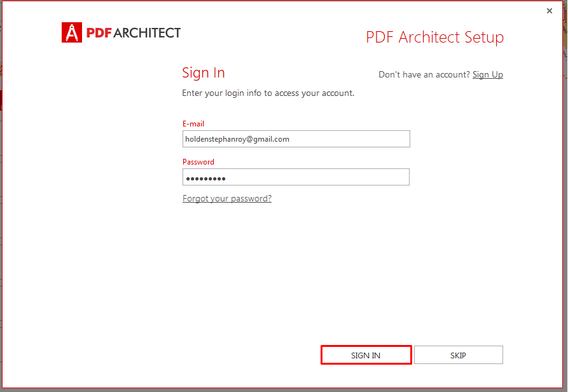
Task: Place cursor on the masked password dots
Action: pos(205,179)
